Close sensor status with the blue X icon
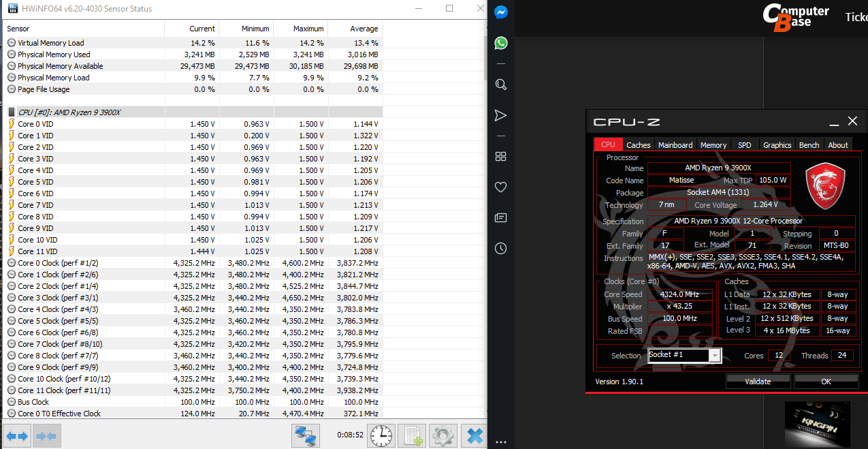 click(x=474, y=435)
